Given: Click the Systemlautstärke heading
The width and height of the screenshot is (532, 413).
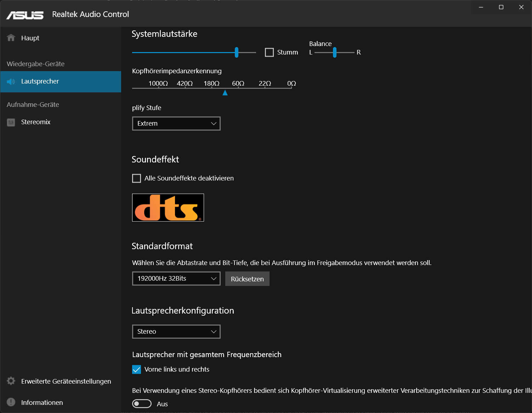Looking at the screenshot, I should tap(164, 34).
